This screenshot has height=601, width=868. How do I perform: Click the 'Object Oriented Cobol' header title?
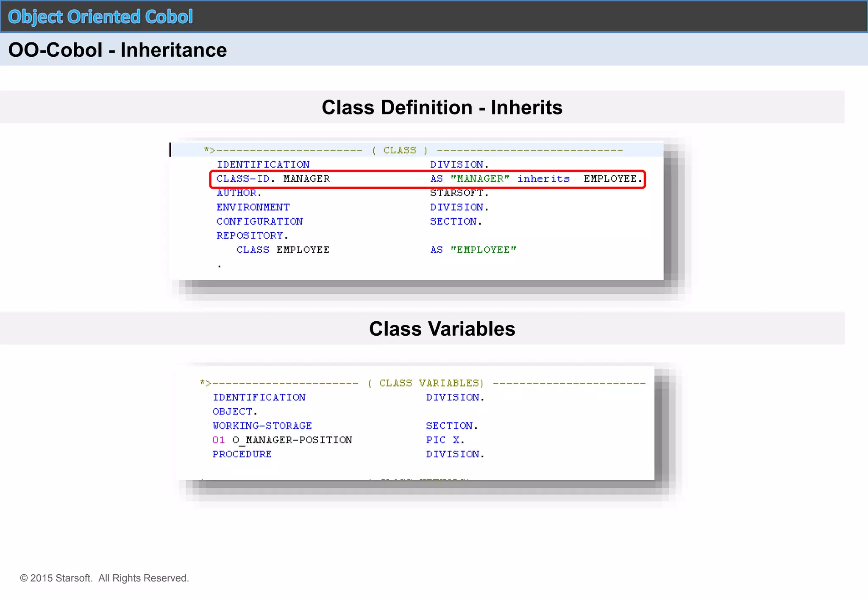point(100,17)
